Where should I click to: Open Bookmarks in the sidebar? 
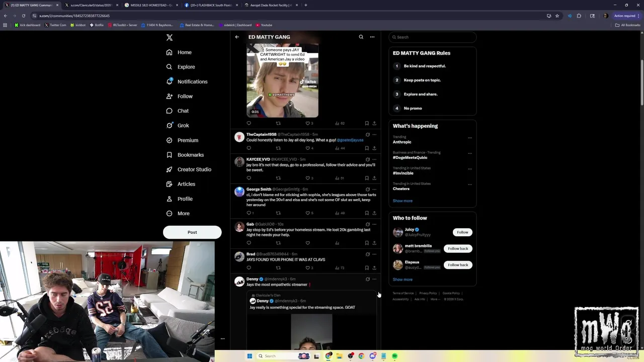[185, 155]
